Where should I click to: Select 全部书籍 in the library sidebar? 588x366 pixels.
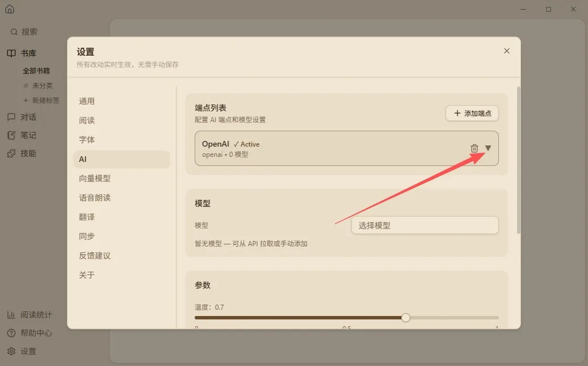coord(36,71)
